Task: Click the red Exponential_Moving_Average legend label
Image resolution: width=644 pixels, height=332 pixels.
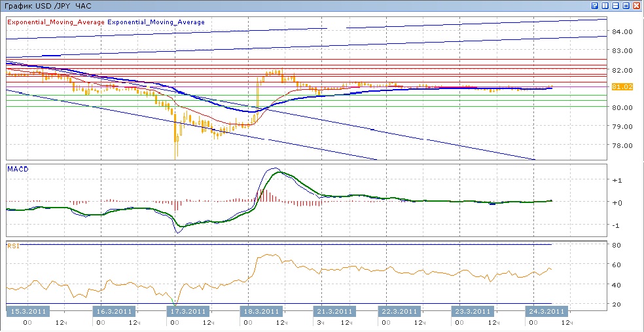Action: click(56, 22)
